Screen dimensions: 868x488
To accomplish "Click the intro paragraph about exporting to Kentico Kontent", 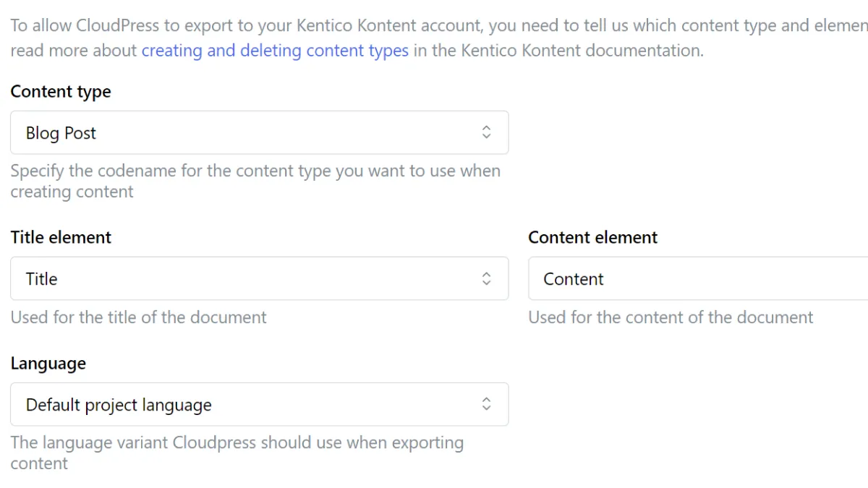I will coord(439,38).
